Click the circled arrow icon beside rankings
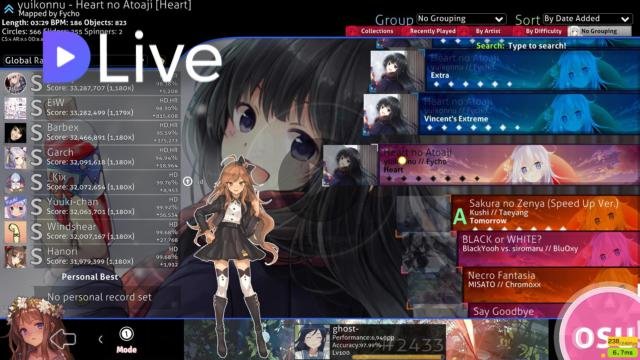640x360 pixels. click(187, 181)
